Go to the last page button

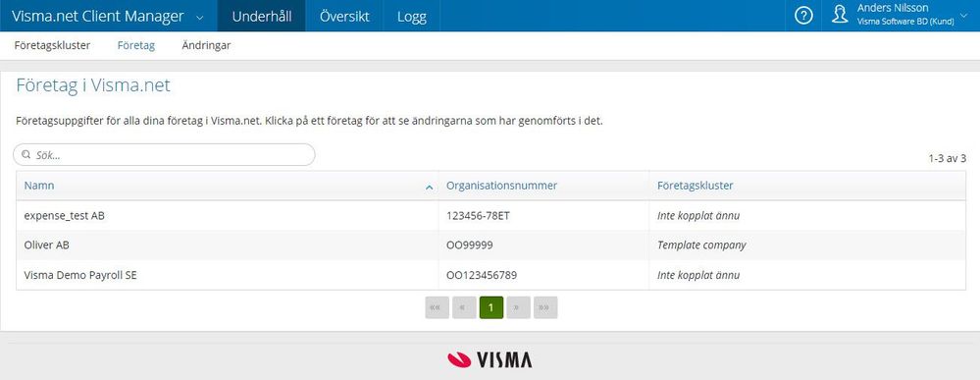pos(545,307)
